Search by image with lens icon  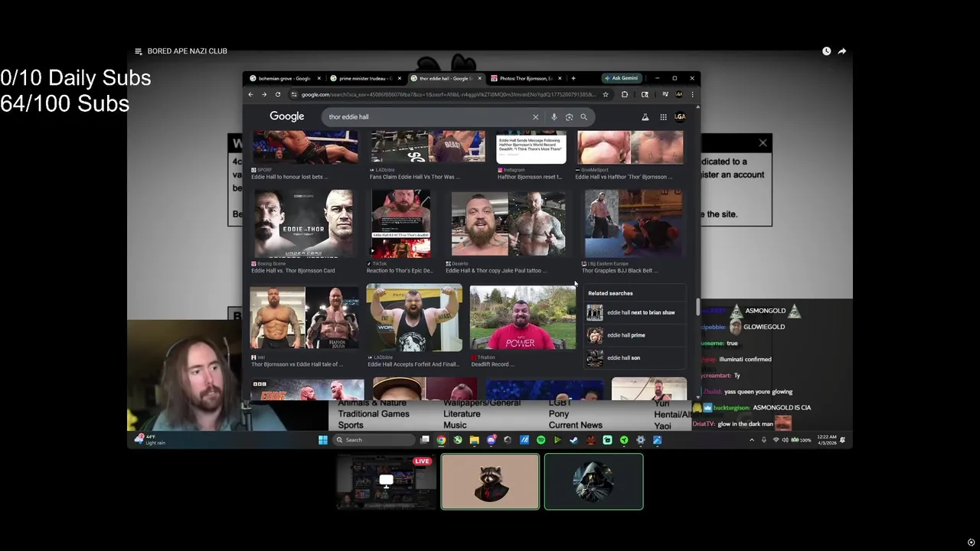(569, 117)
